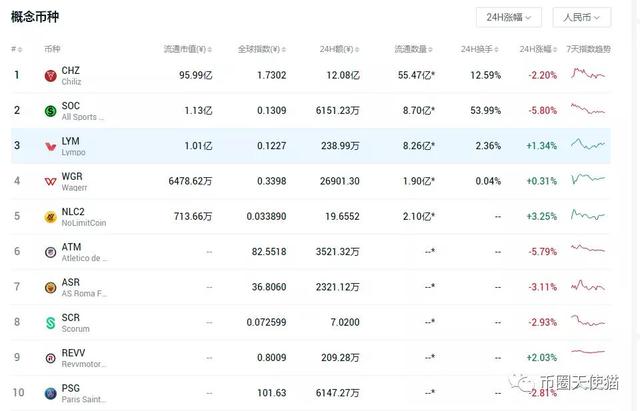Select NLC2 index value 0.033890
The height and width of the screenshot is (411, 640).
click(266, 217)
